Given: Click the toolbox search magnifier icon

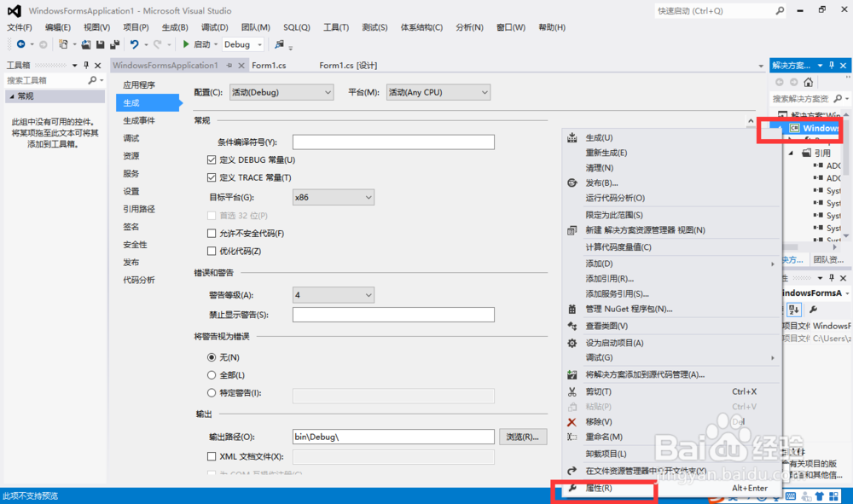Looking at the screenshot, I should [92, 80].
